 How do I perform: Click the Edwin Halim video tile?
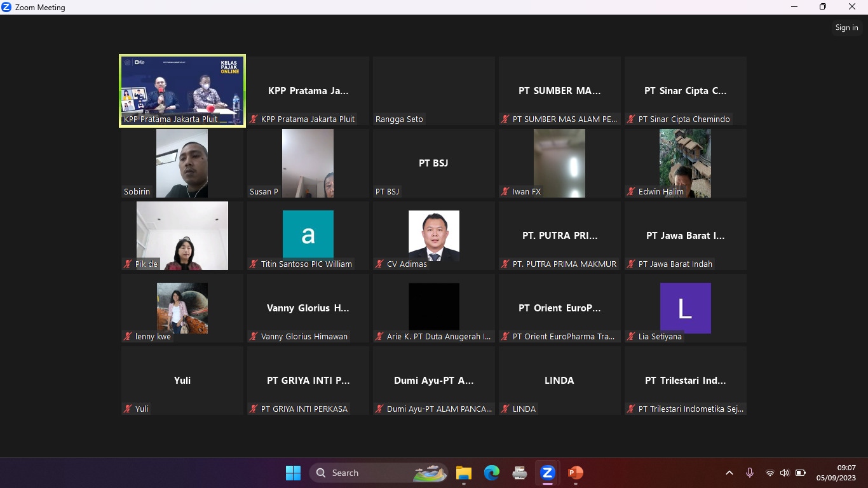(x=685, y=163)
